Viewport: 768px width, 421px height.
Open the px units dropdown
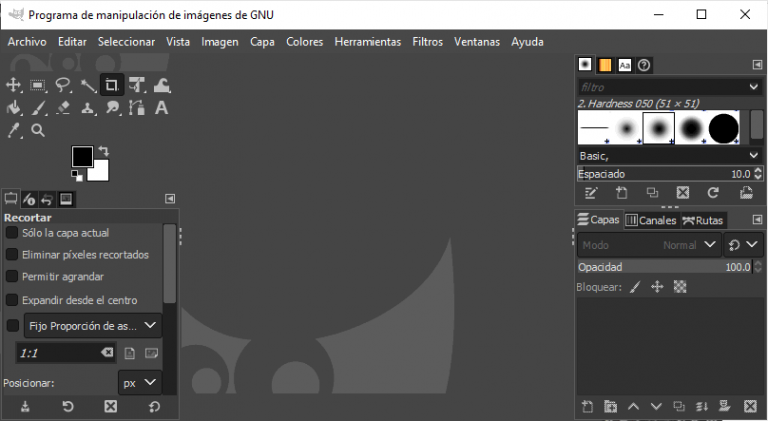(x=140, y=382)
